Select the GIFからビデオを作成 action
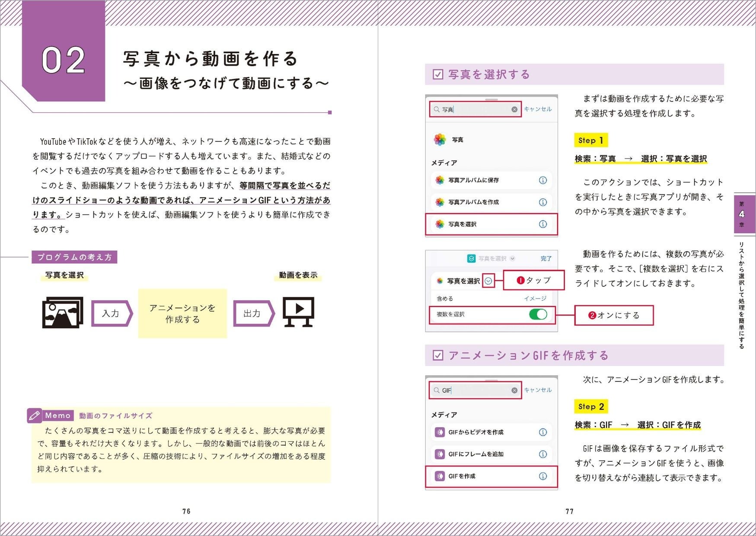 (x=491, y=432)
